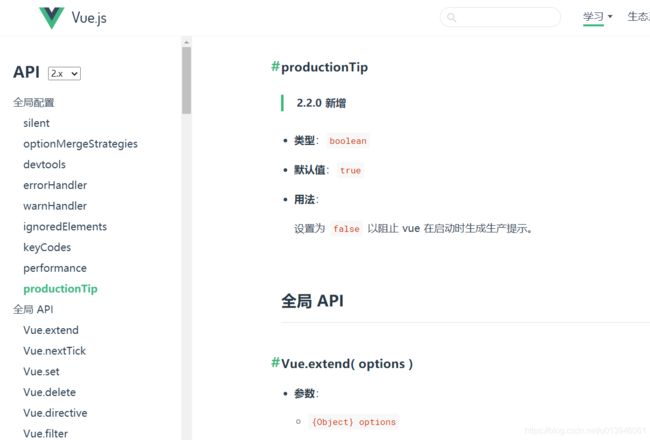
Task: Open the 生态 menu in top navigation
Action: pyautogui.click(x=638, y=17)
